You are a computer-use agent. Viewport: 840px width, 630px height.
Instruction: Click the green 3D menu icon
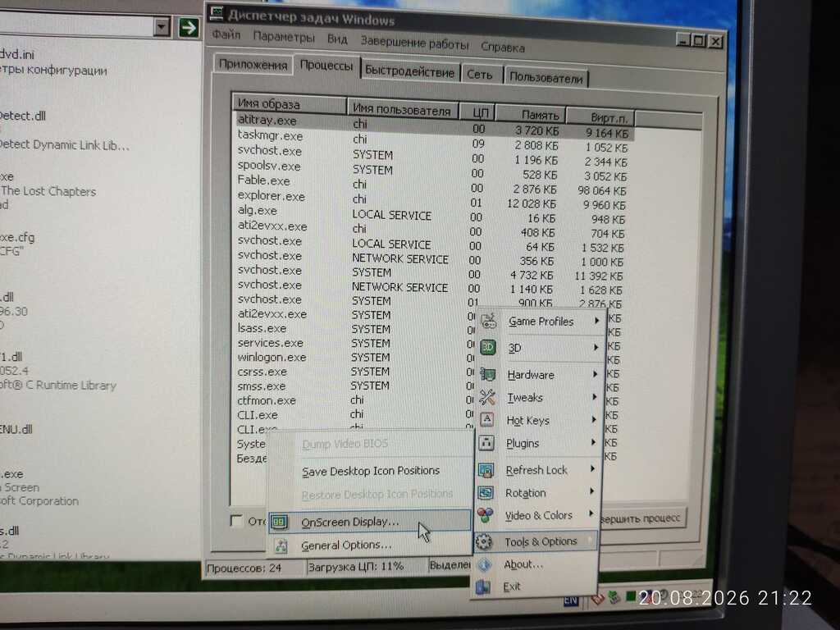point(487,348)
